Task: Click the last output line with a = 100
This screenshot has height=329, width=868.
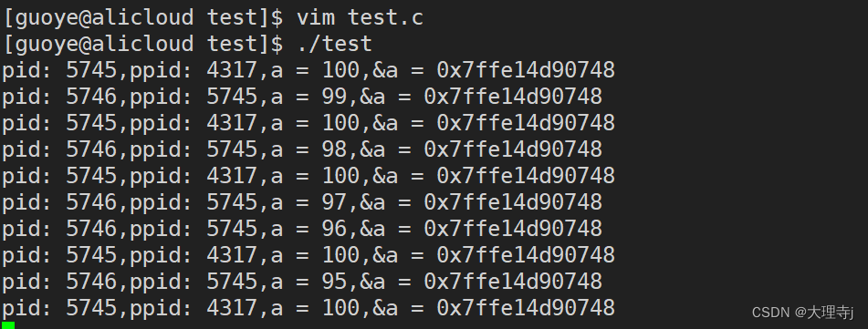Action: click(x=309, y=307)
